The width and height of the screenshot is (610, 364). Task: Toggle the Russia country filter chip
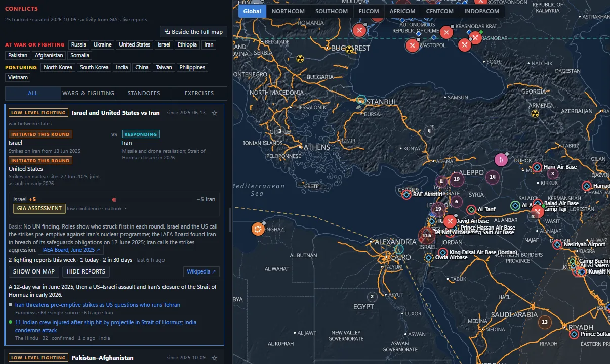78,45
